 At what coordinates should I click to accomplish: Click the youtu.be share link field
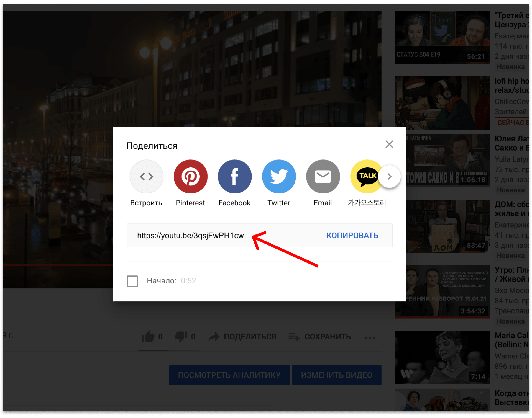coord(190,235)
